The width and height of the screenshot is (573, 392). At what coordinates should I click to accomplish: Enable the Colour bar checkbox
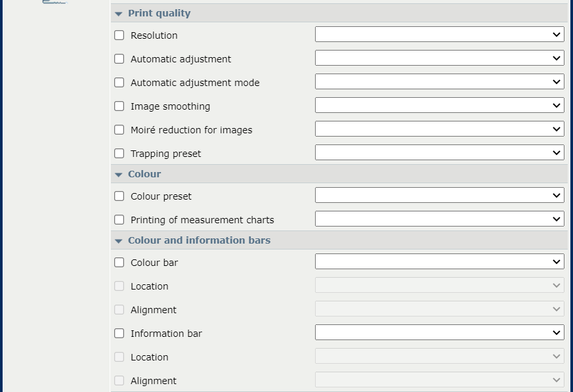pos(119,263)
